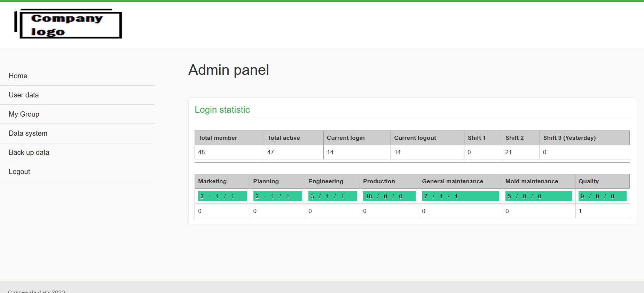Click the Total member column header
644x293 pixels.
pos(218,138)
